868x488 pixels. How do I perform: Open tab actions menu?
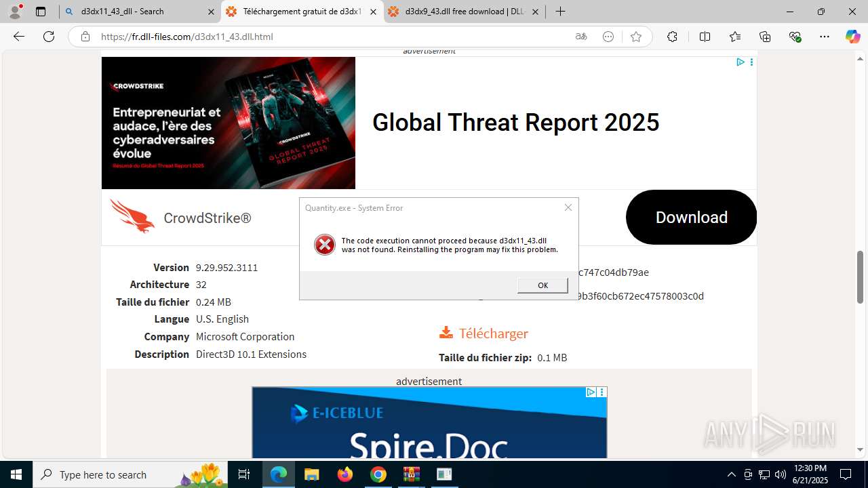point(41,12)
